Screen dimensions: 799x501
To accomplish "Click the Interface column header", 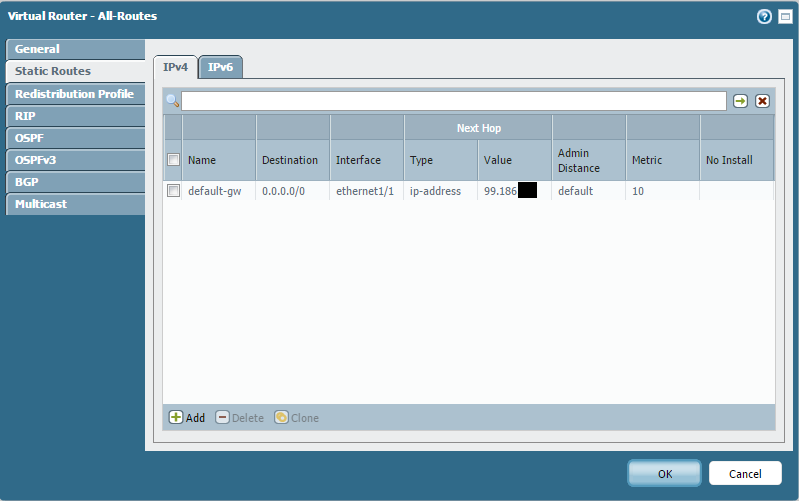I will (x=367, y=160).
